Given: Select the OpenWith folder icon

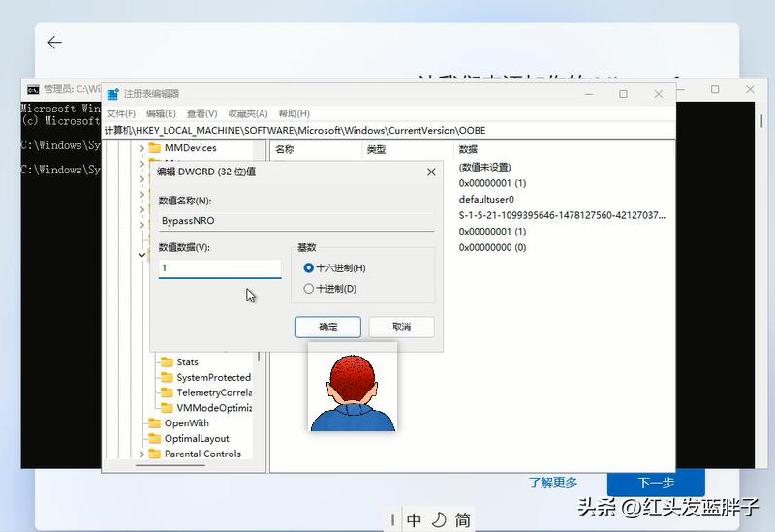Looking at the screenshot, I should pos(155,423).
